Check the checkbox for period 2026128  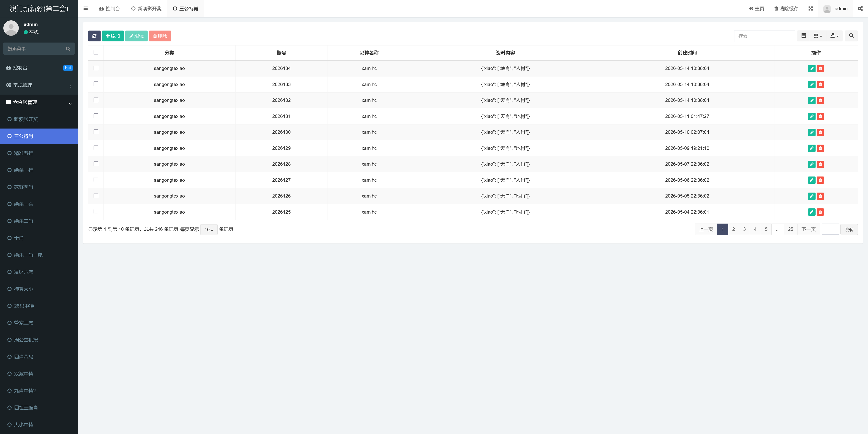96,164
